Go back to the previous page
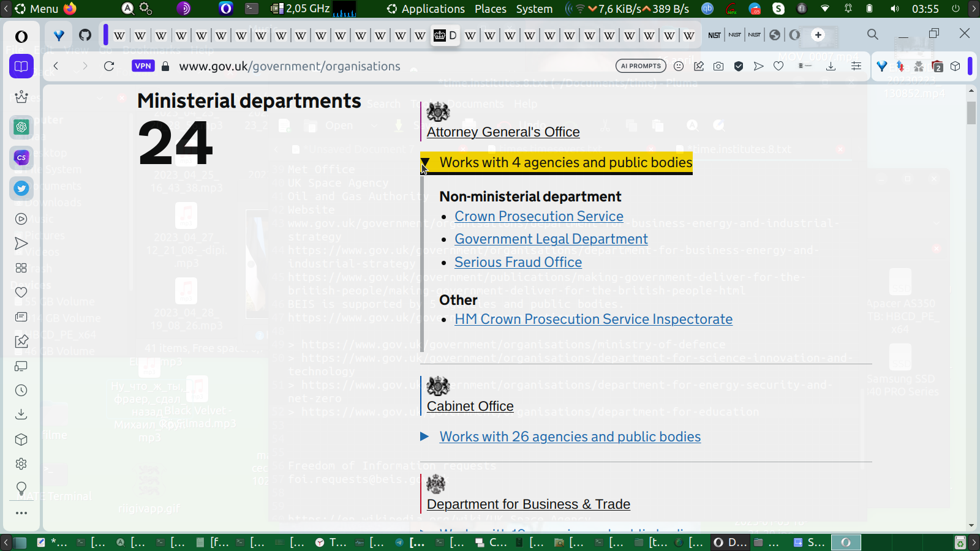 point(56,66)
